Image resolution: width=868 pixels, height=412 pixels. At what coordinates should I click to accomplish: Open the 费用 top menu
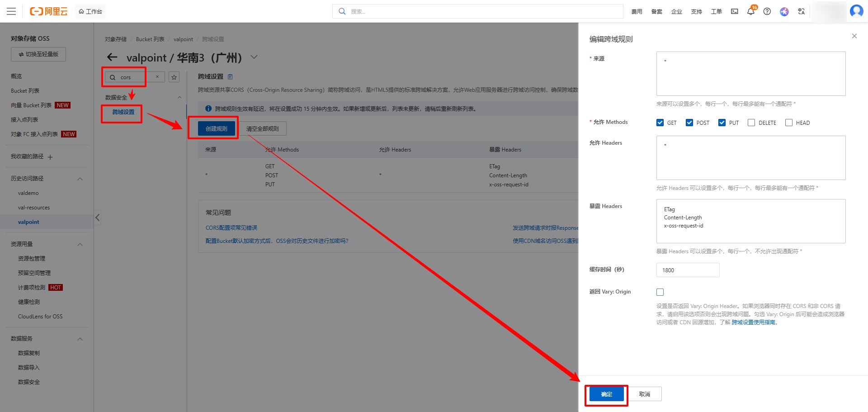coord(637,11)
